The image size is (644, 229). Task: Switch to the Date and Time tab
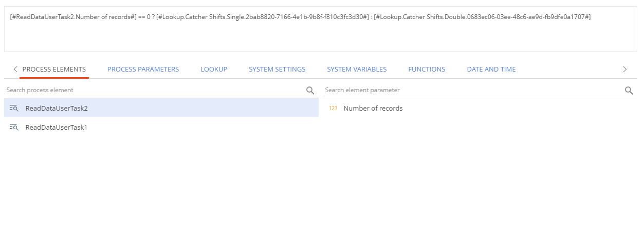pyautogui.click(x=491, y=69)
